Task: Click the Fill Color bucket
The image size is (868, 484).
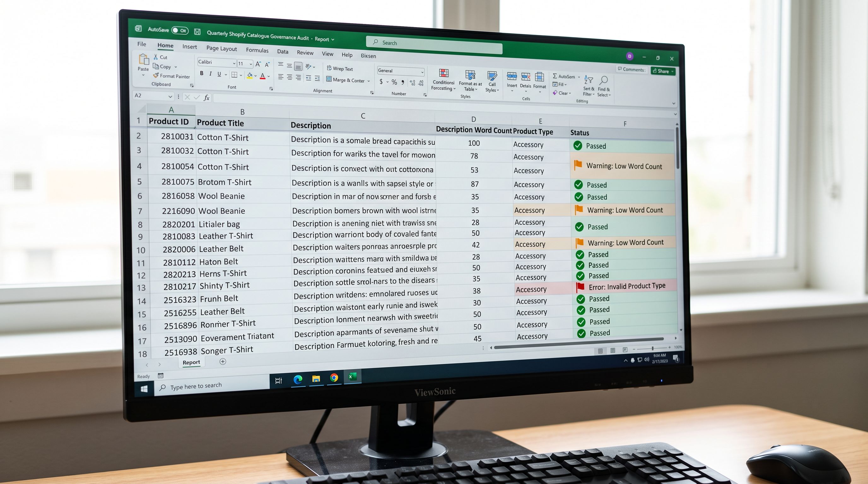Action: pyautogui.click(x=250, y=75)
